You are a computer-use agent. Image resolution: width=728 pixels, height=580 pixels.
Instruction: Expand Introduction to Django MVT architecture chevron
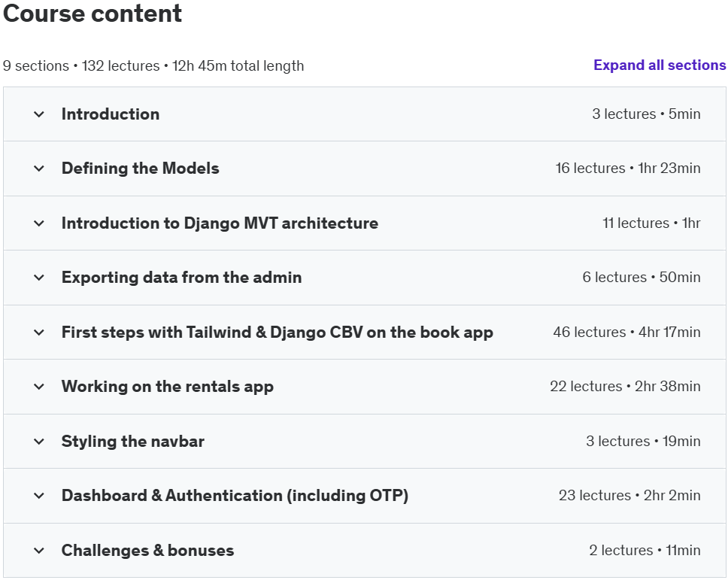pos(39,223)
